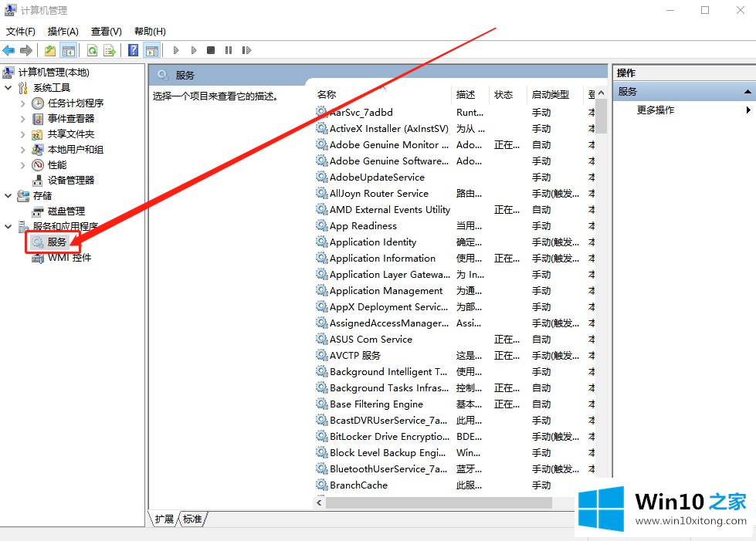The width and height of the screenshot is (756, 541).
Task: Click the 任务计划程序 clock icon
Action: pyautogui.click(x=38, y=103)
